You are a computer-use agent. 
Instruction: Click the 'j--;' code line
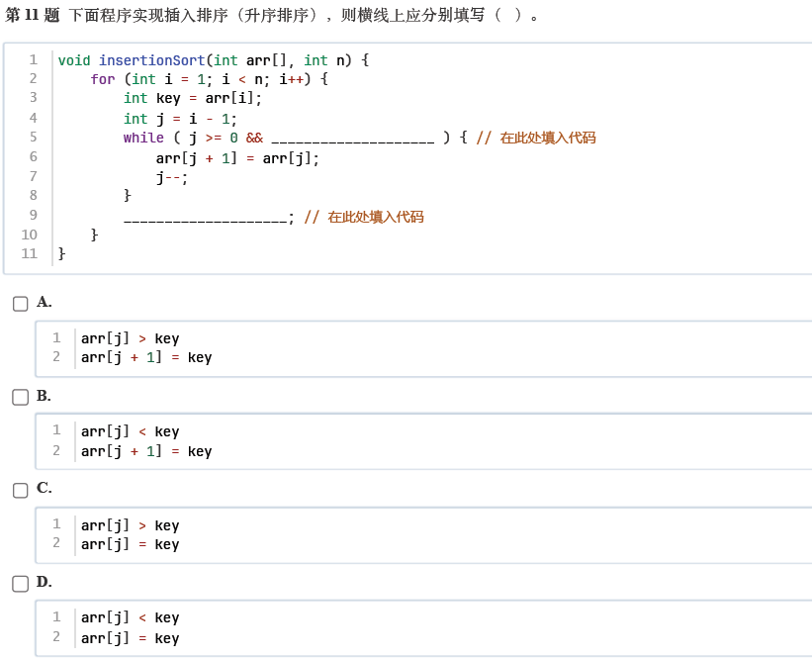click(172, 178)
